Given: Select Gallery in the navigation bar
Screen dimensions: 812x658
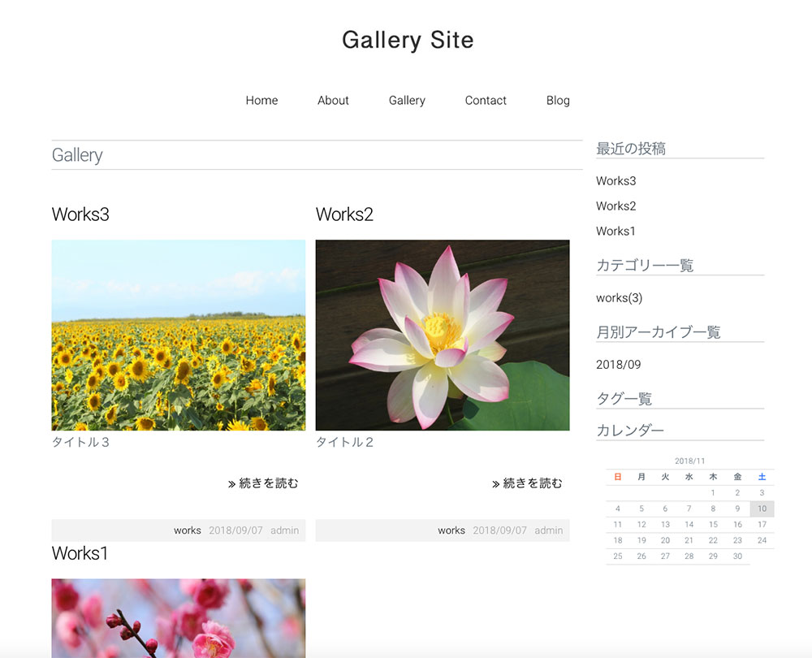Looking at the screenshot, I should click(x=407, y=101).
